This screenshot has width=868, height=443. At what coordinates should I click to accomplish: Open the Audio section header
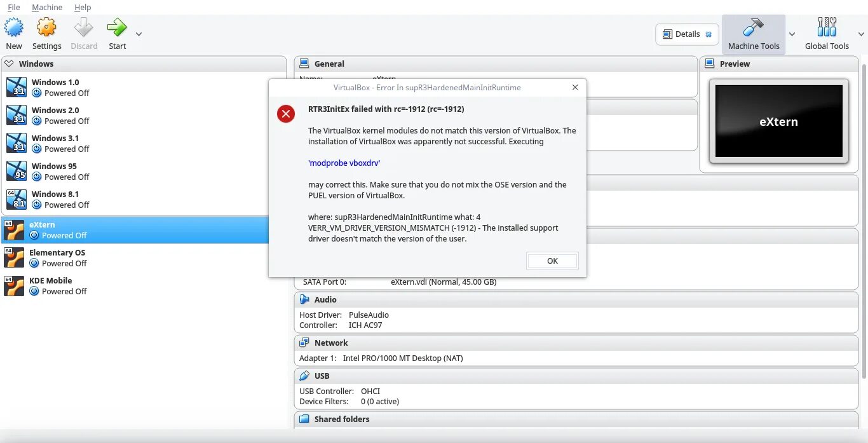coord(576,299)
